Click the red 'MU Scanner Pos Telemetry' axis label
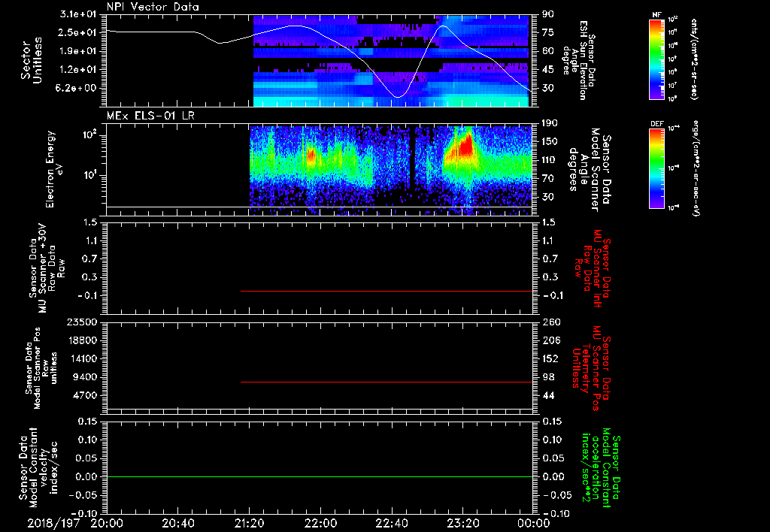 [591, 368]
